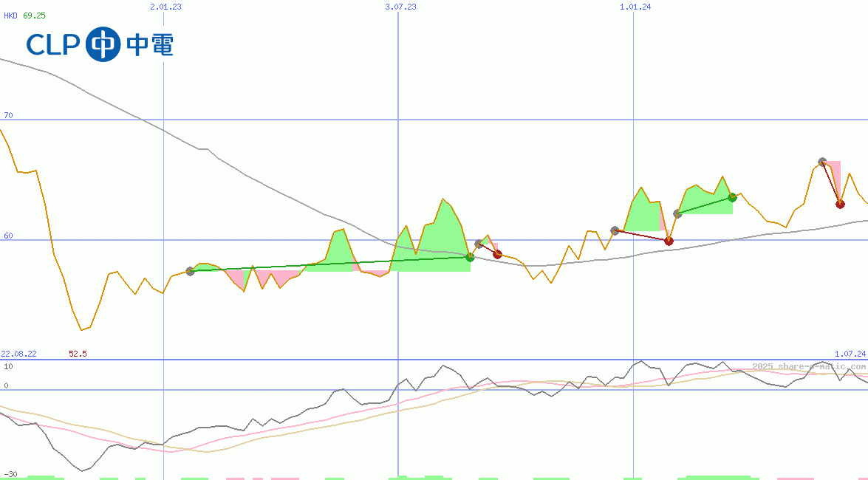Click the "70" price axis label

tap(8, 116)
